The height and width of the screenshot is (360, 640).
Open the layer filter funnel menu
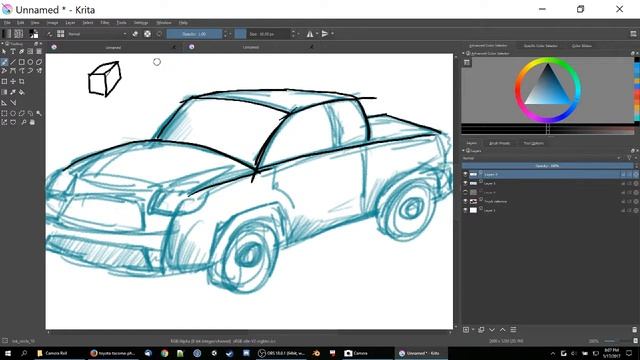pos(629,158)
